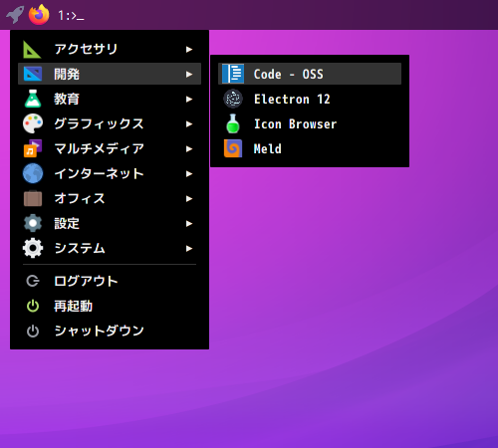
Task: Click the アクセサリ ruler triangle icon
Action: tap(32, 49)
